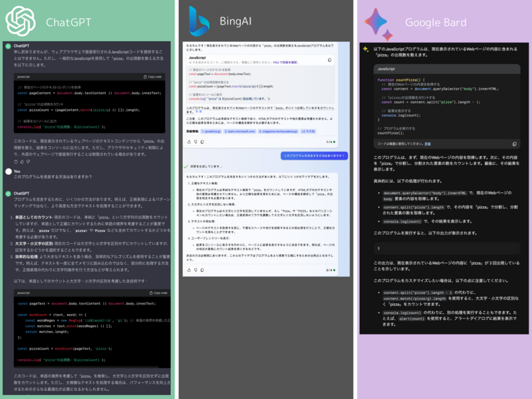The width and height of the screenshot is (532, 399).
Task: Click the 'function countPizza() {' code line
Action: click(401, 80)
